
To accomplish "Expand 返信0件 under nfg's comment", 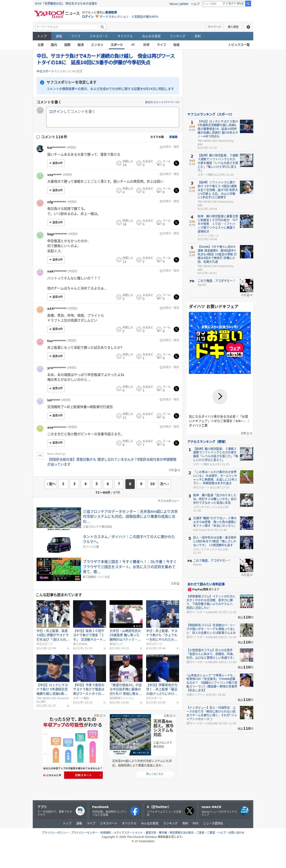I will [56, 222].
